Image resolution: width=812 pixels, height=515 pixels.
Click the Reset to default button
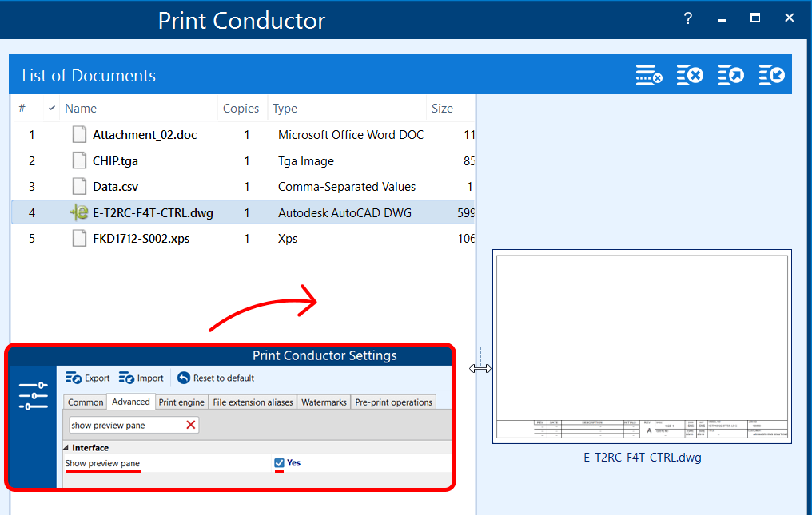(216, 378)
